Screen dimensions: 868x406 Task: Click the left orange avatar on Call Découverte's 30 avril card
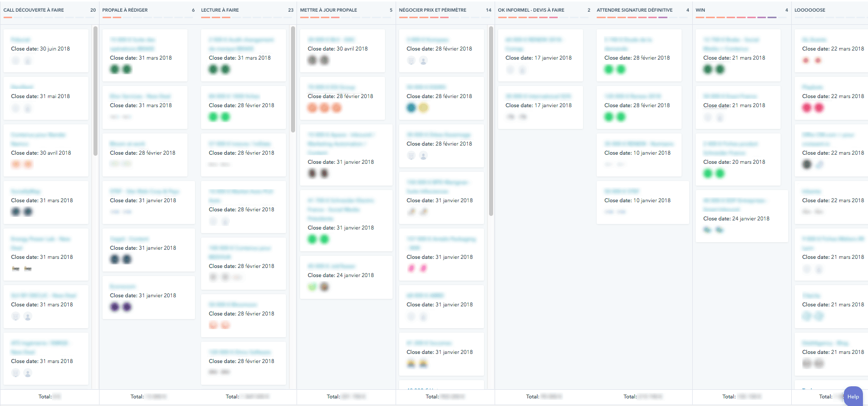[16, 164]
